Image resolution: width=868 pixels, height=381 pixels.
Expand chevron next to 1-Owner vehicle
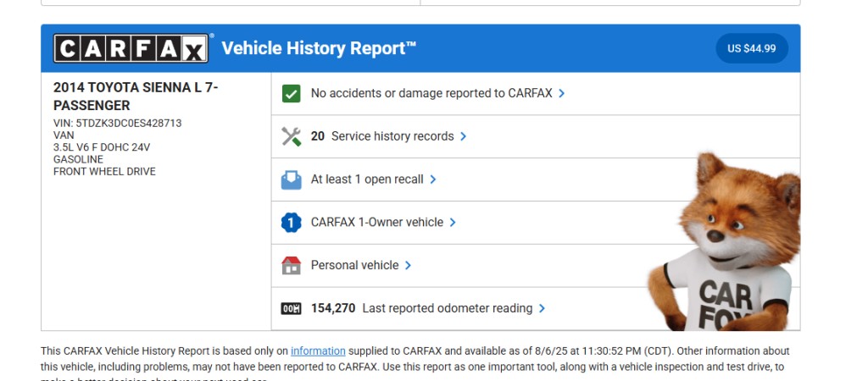(453, 223)
